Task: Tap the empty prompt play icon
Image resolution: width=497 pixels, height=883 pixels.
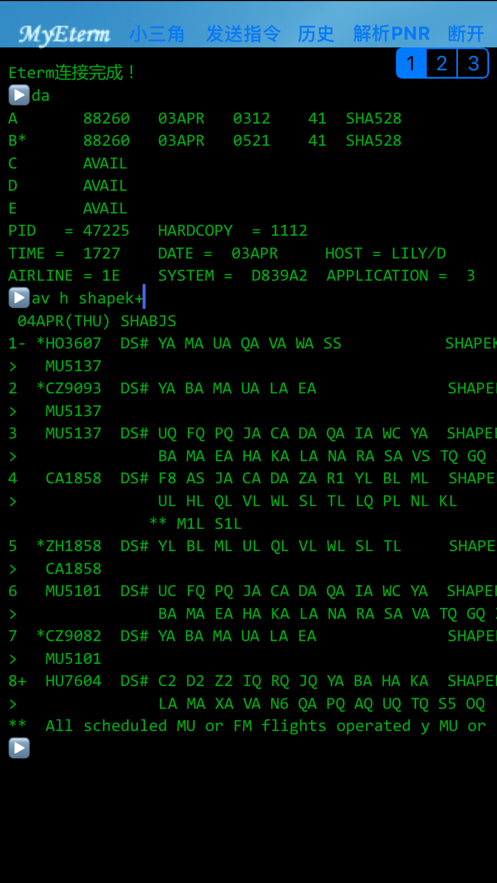Action: 19,748
